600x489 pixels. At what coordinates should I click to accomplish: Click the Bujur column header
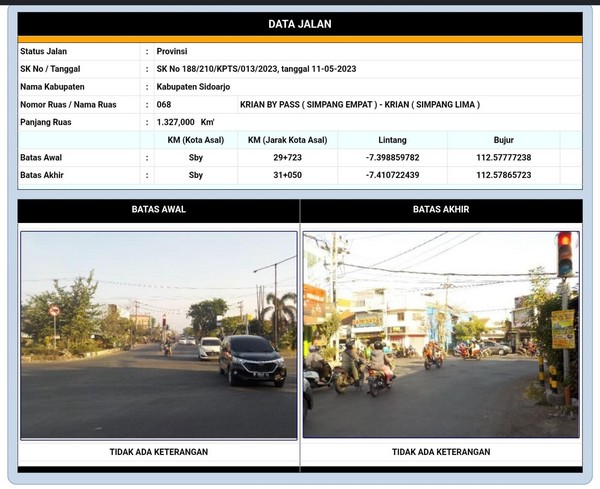[504, 140]
